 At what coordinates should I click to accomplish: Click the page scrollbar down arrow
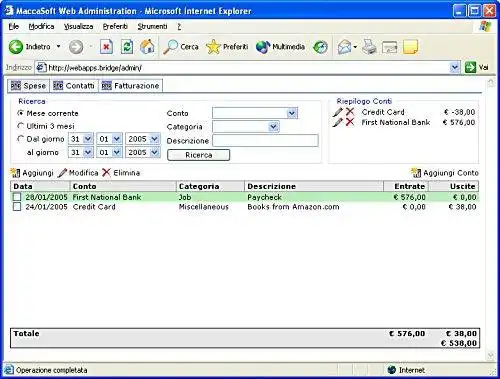click(x=491, y=356)
